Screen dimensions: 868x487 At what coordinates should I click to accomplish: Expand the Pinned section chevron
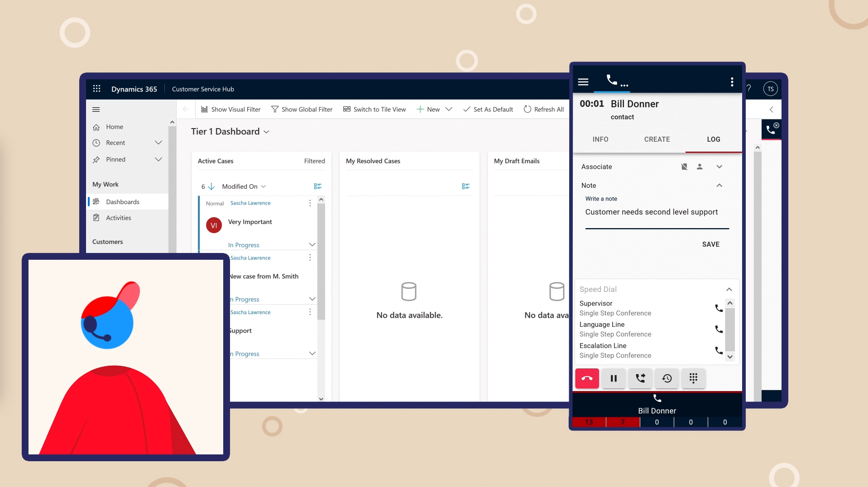(158, 159)
